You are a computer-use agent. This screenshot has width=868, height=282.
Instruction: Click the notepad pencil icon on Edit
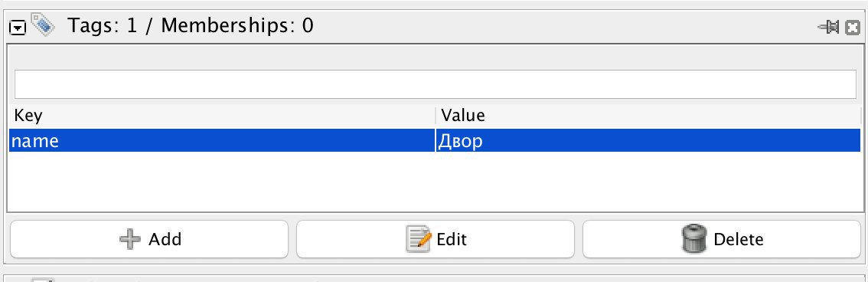[x=419, y=239]
